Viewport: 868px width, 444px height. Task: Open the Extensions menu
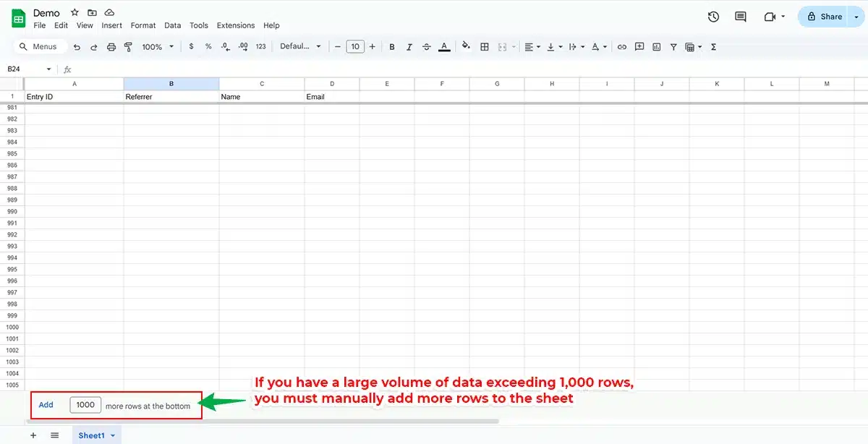[x=236, y=25]
